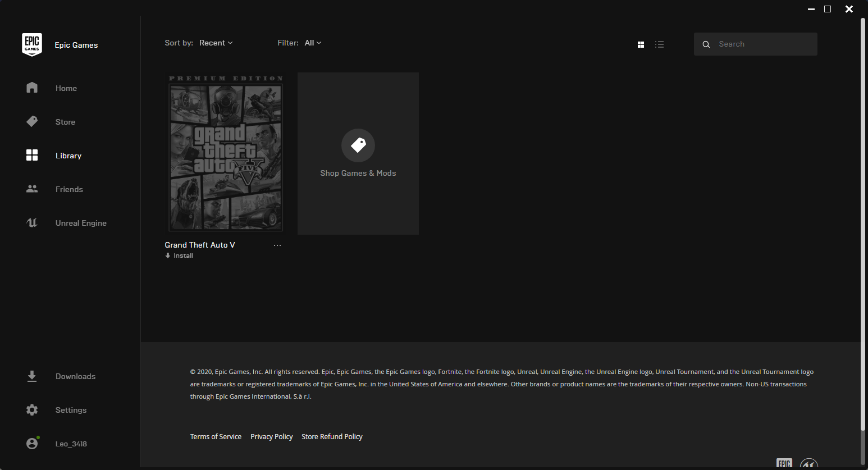
Task: Go to the Unreal Engine menu label
Action: (x=81, y=223)
